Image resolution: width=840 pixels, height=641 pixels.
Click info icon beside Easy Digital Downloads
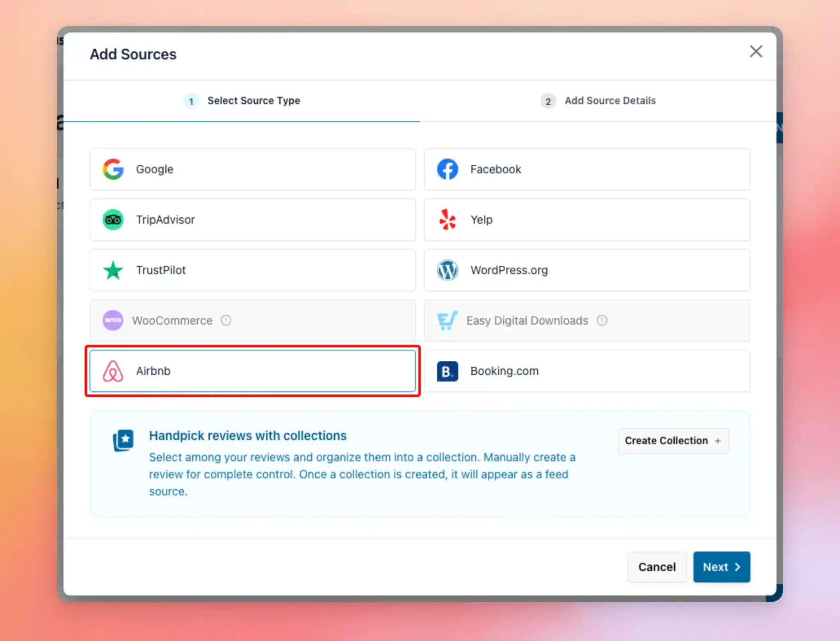(602, 320)
